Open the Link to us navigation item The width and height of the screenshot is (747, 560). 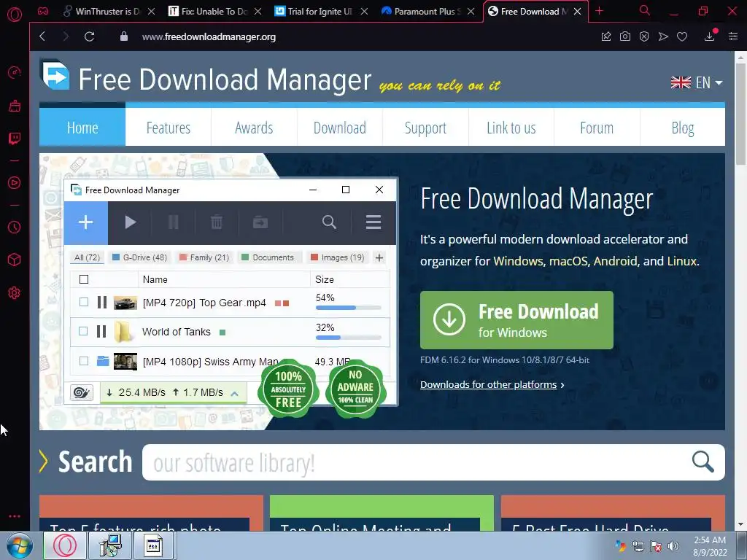coord(511,128)
